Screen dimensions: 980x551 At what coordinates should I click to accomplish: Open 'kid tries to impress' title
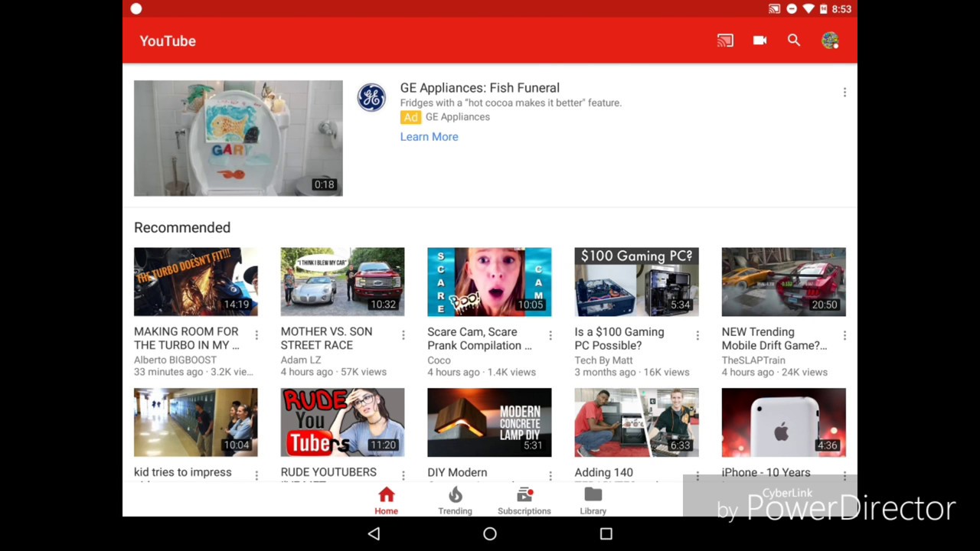tap(183, 472)
